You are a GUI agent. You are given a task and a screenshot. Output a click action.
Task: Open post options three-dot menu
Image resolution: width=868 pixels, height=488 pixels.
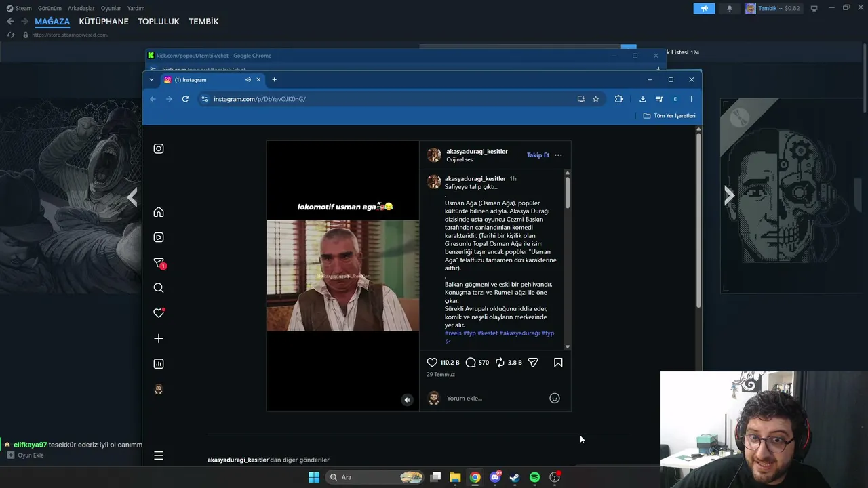click(558, 155)
